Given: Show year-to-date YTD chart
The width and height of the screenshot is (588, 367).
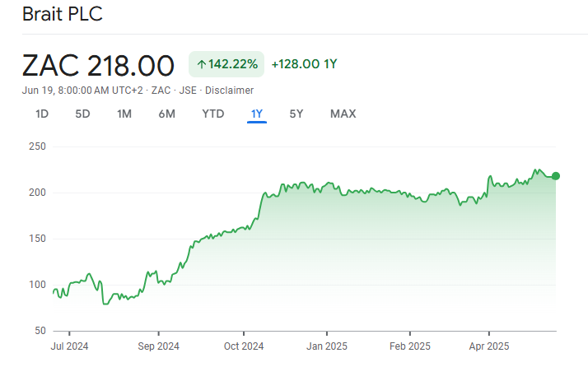Looking at the screenshot, I should 213,114.
